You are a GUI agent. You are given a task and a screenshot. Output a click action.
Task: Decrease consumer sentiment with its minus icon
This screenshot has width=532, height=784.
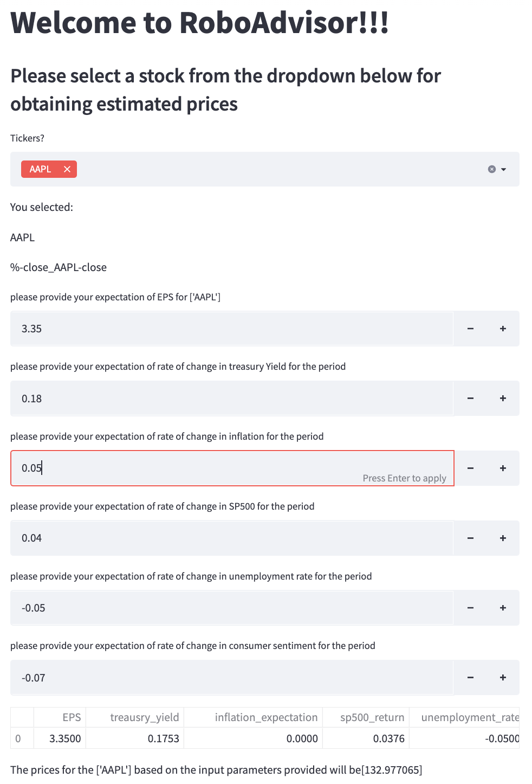coord(470,677)
